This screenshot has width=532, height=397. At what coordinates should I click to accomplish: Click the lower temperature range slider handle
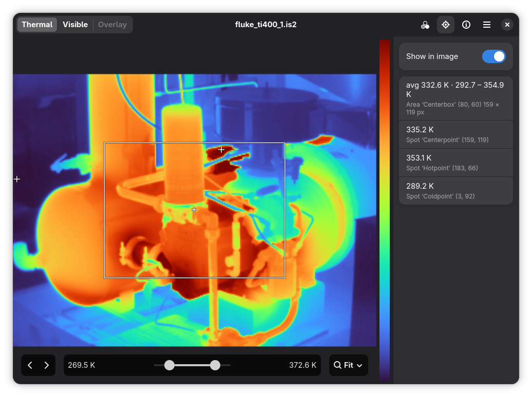pyautogui.click(x=169, y=365)
